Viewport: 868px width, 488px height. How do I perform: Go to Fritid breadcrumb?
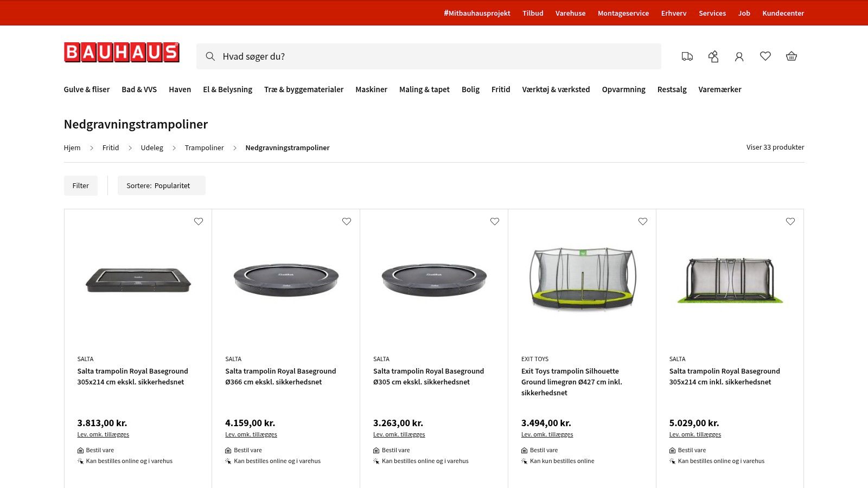pos(111,147)
